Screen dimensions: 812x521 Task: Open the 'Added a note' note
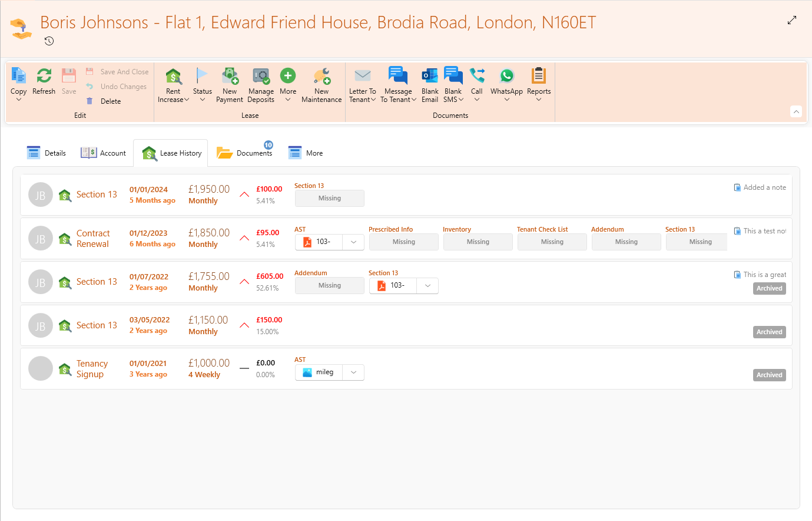pyautogui.click(x=760, y=187)
